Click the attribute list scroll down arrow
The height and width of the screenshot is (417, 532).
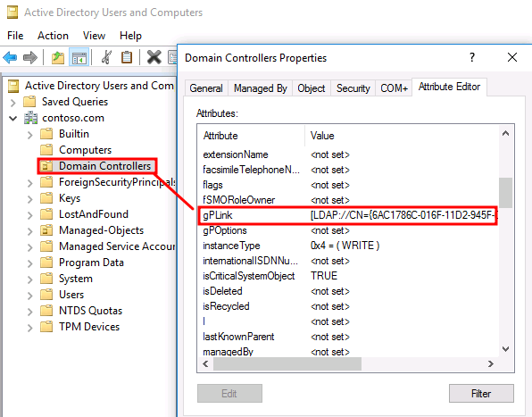coord(505,349)
